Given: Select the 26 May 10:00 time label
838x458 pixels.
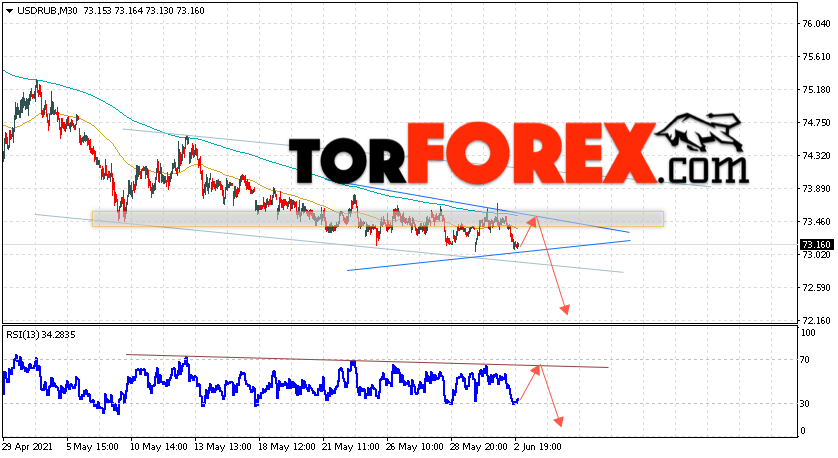Looking at the screenshot, I should point(415,446).
